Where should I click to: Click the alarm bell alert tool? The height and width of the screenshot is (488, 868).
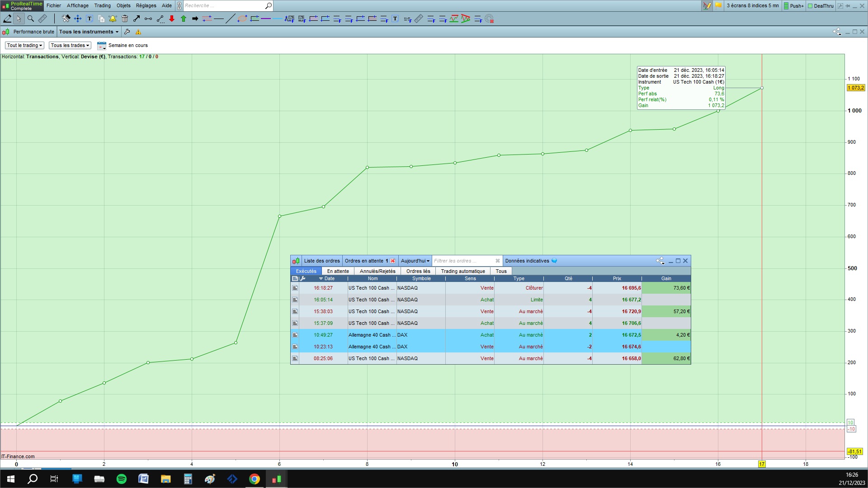click(x=113, y=19)
